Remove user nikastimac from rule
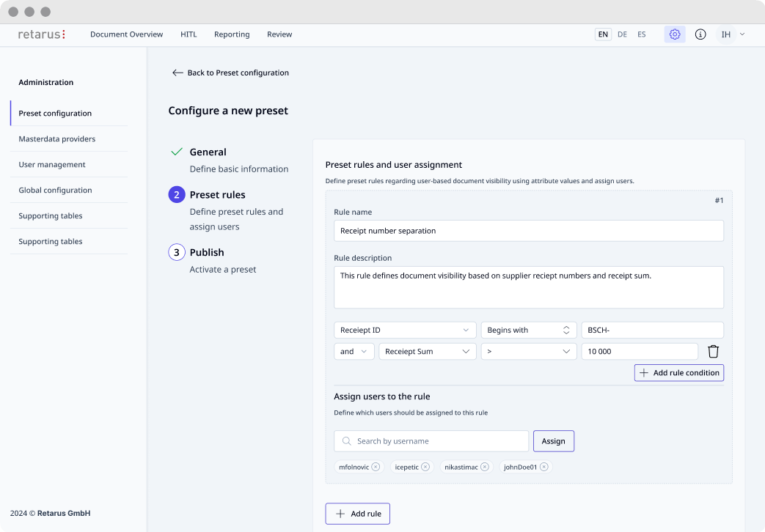The width and height of the screenshot is (765, 532). tap(485, 467)
